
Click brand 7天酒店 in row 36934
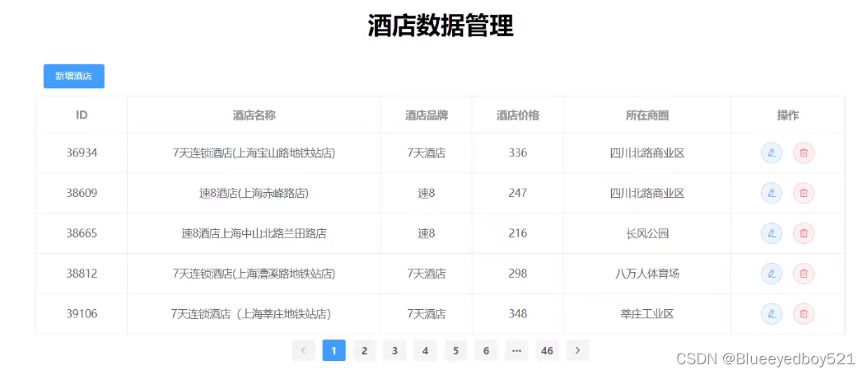(427, 152)
